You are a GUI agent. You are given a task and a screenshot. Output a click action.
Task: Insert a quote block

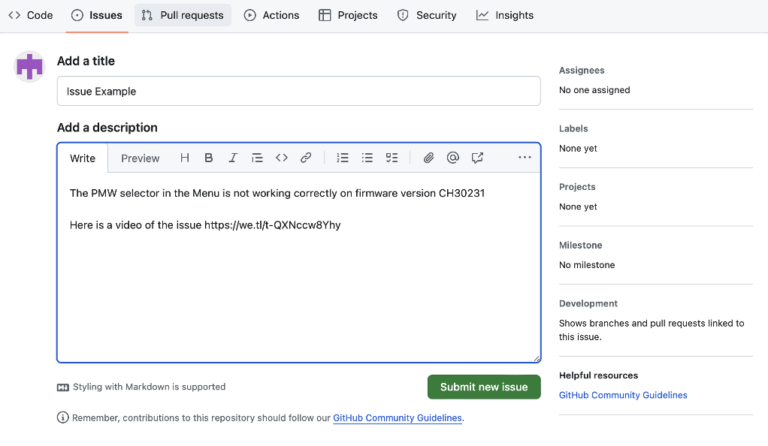click(x=257, y=158)
